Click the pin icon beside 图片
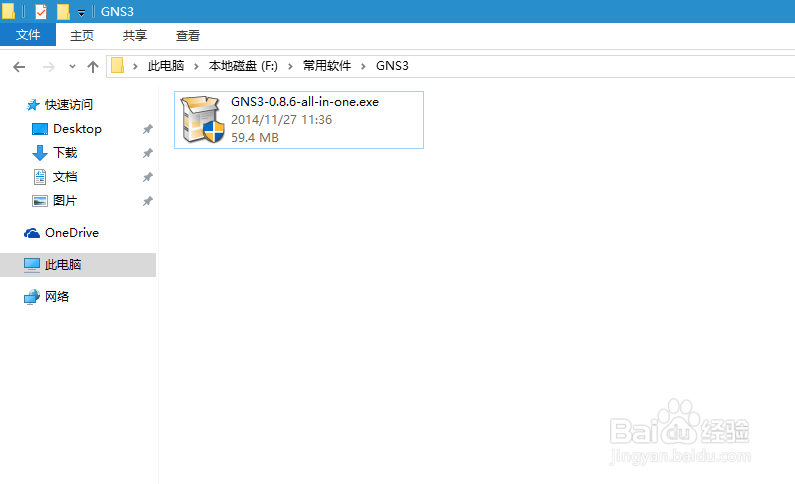The image size is (795, 484). (x=148, y=201)
